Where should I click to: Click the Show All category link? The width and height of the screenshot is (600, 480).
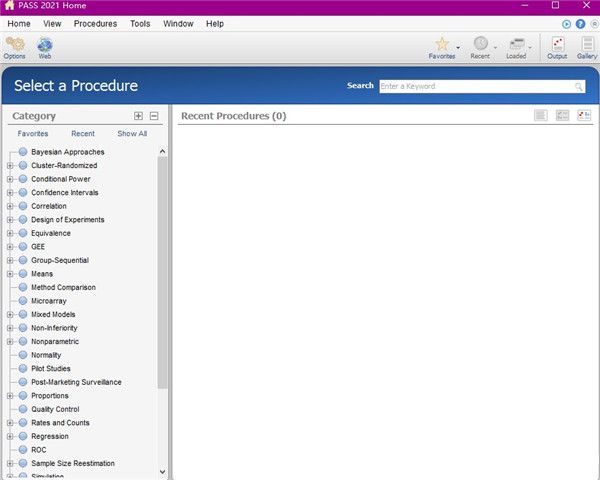click(132, 133)
